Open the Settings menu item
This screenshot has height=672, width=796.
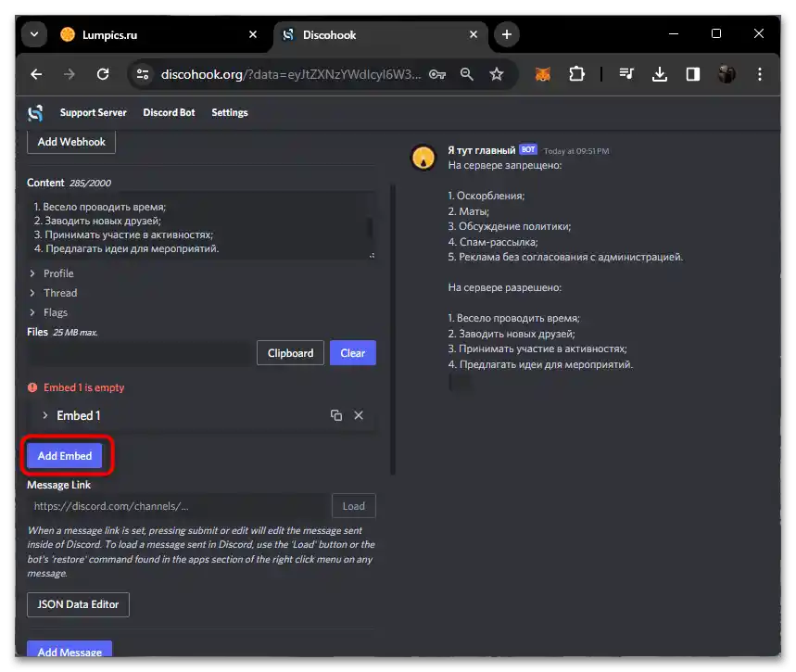coord(230,113)
